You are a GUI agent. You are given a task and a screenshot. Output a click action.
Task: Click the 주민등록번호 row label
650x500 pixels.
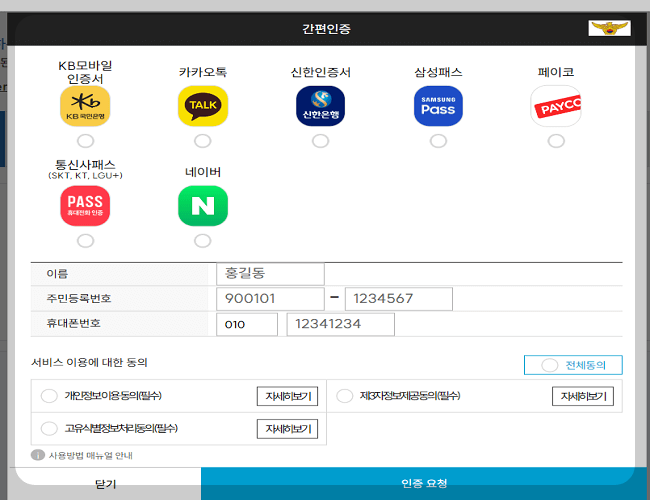[79, 299]
